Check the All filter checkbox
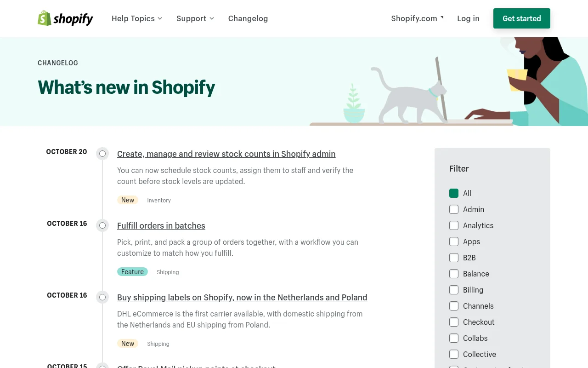588x368 pixels. click(x=454, y=193)
